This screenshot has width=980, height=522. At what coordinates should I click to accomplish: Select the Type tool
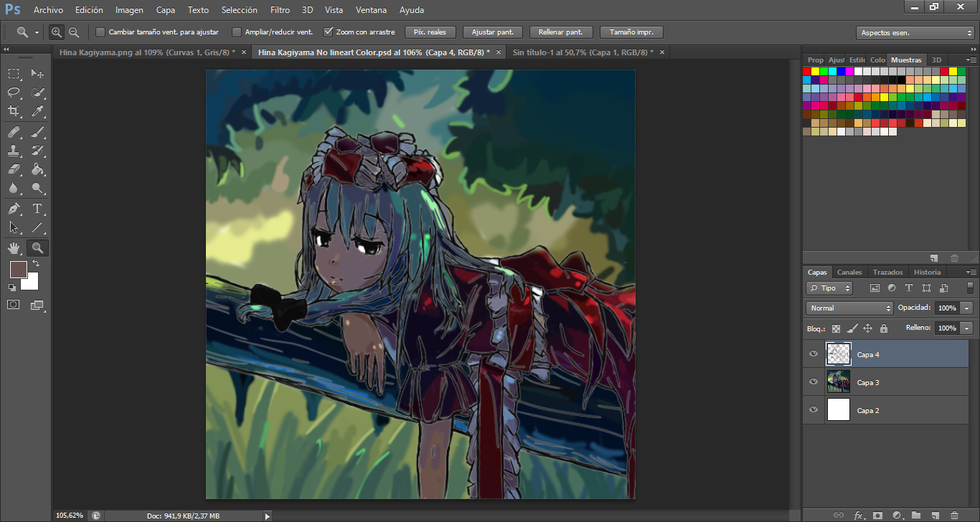coord(37,209)
